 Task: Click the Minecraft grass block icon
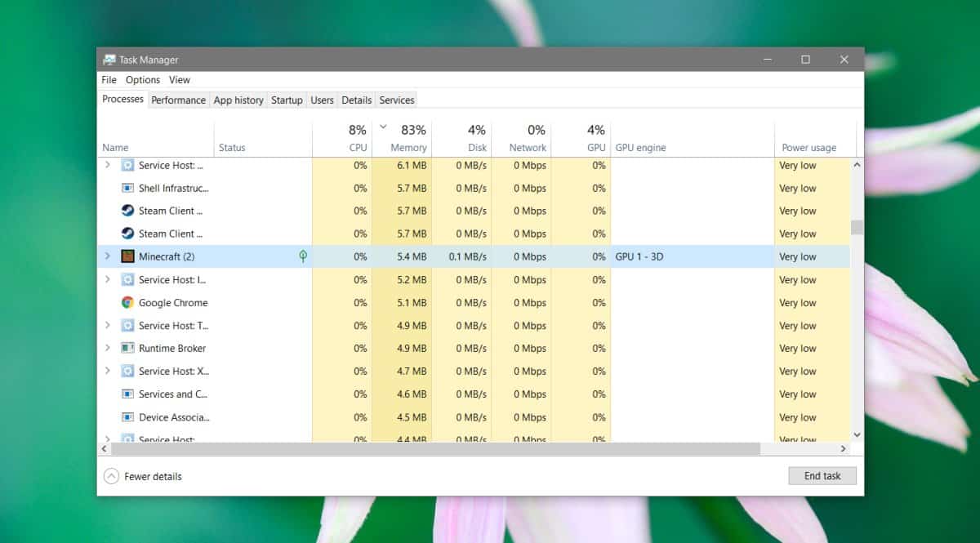(x=127, y=256)
